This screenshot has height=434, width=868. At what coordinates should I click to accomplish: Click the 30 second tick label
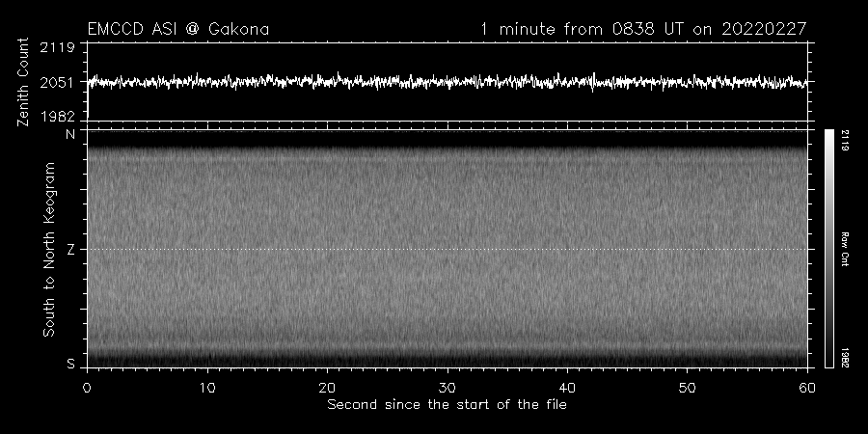click(448, 388)
